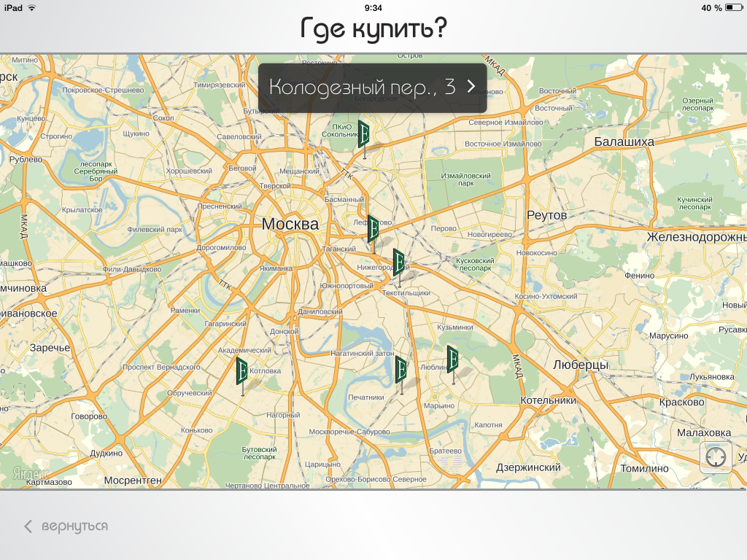Tap the Строгино label on the map
Viewport: 747px width, 560px height.
point(56,136)
